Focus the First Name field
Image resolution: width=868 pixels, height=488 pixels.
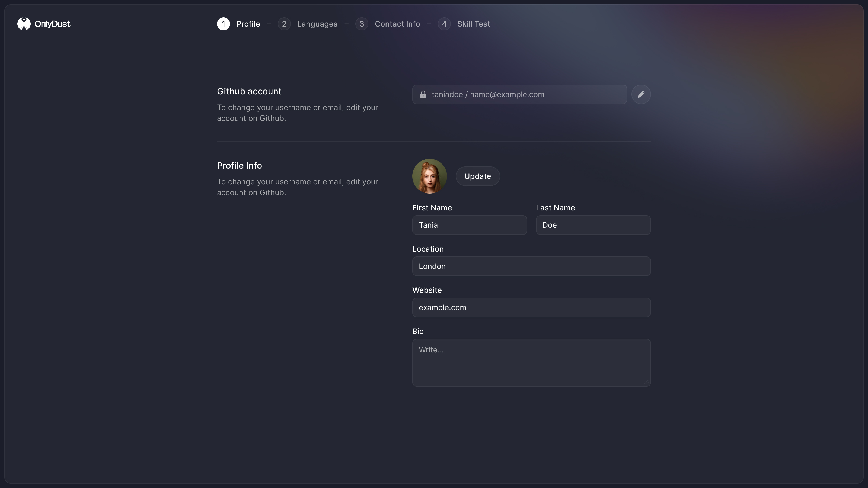tap(469, 225)
